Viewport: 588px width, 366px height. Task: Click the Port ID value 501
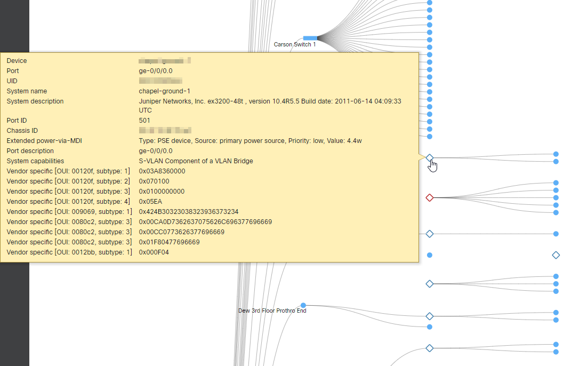click(x=144, y=121)
